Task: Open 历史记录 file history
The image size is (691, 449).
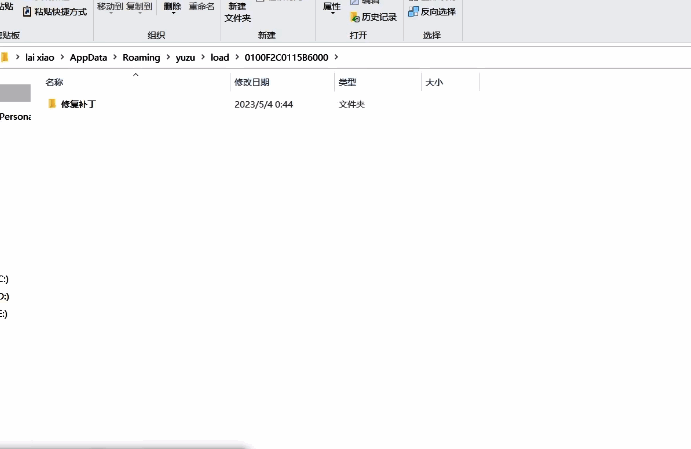Action: click(x=374, y=17)
